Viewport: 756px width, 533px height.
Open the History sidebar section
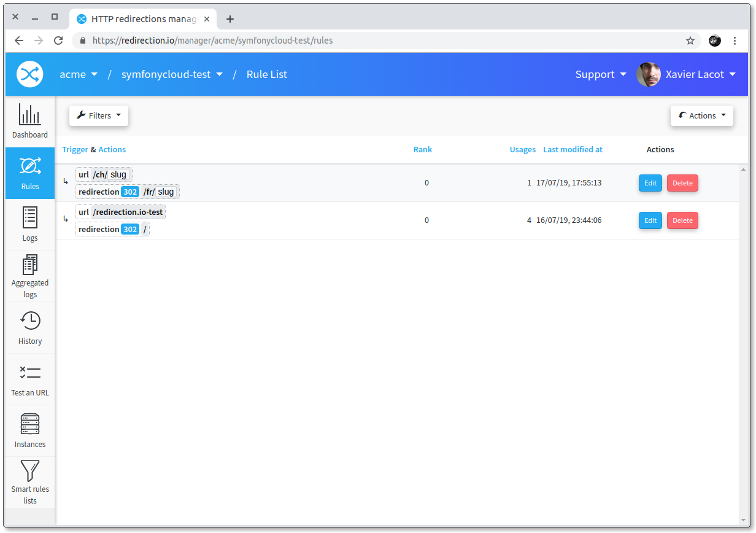click(30, 328)
